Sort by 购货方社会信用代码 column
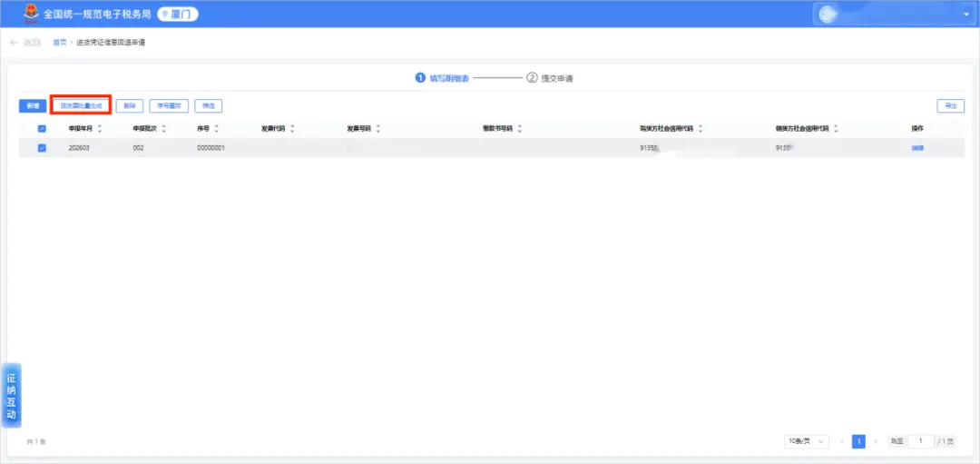 pyautogui.click(x=700, y=129)
